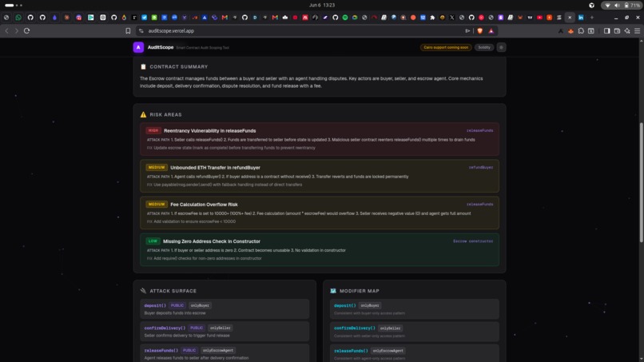Switch to the blue Twitter bird tab
Screen dimensions: 644x362
point(144,18)
